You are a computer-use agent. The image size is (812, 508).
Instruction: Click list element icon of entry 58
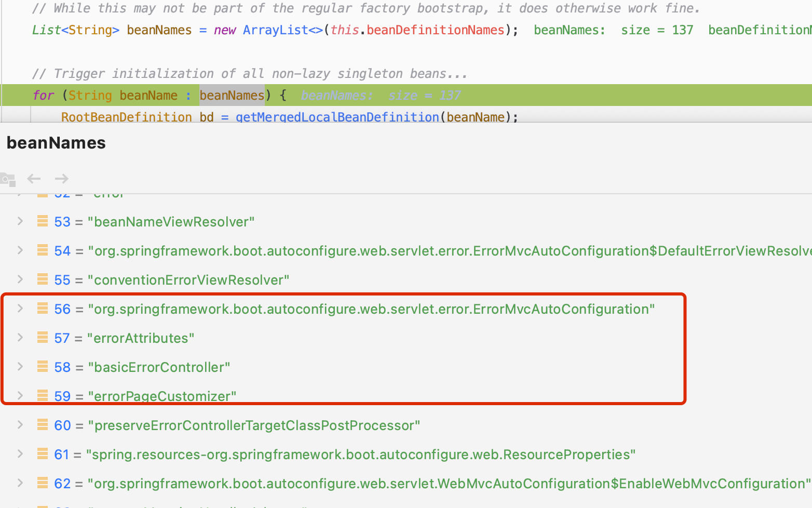coord(43,367)
